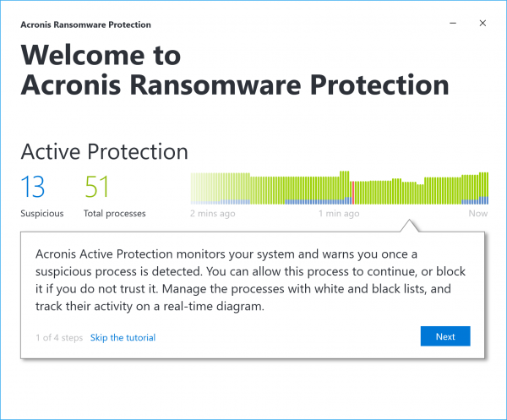Image resolution: width=507 pixels, height=420 pixels.
Task: Click the rightmost green bars of the chart
Action: 483,188
